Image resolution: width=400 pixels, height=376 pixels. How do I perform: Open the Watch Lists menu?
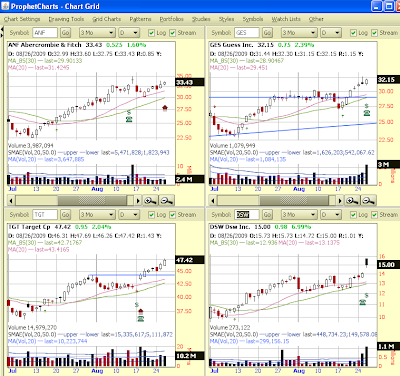[x=286, y=19]
